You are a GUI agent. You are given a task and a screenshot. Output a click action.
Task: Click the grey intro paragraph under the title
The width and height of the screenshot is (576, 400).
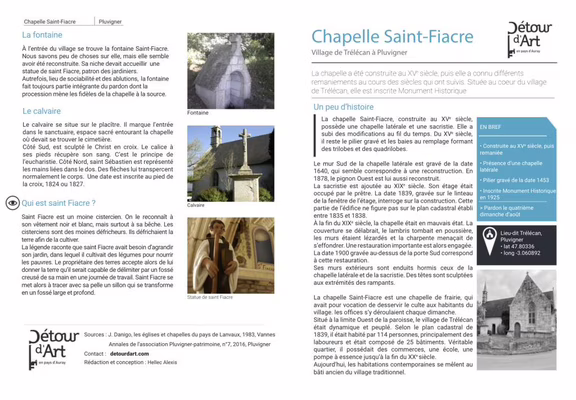click(x=429, y=82)
